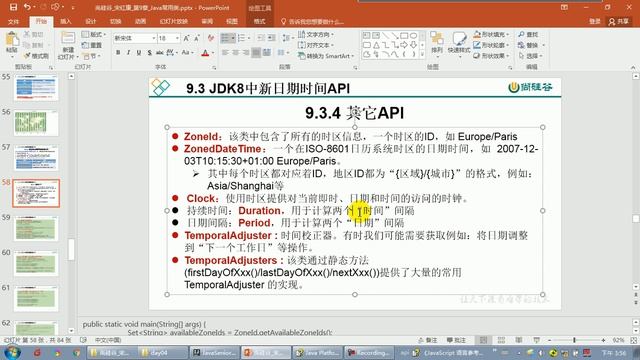Fit slide to current window
Image resolution: width=640 pixels, height=360 pixels.
click(x=634, y=340)
